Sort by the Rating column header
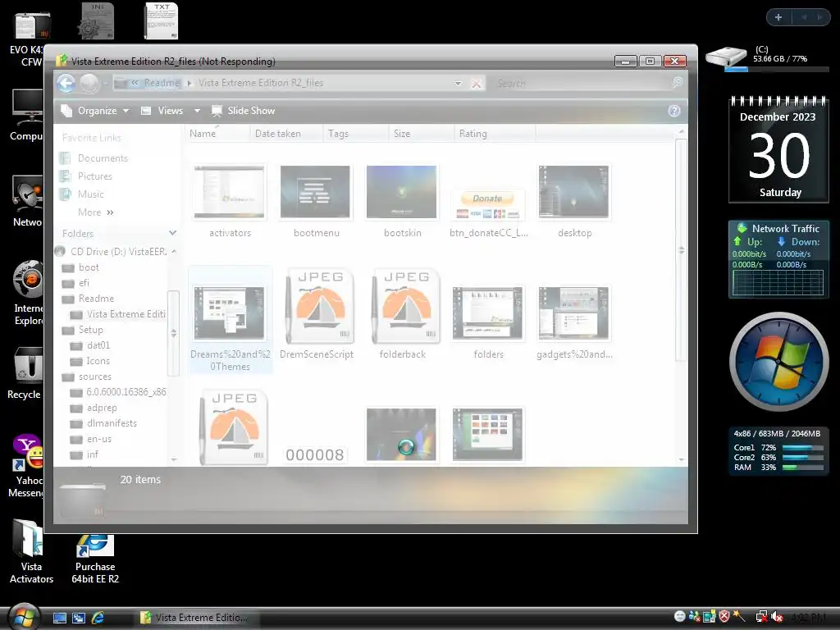 click(495, 134)
